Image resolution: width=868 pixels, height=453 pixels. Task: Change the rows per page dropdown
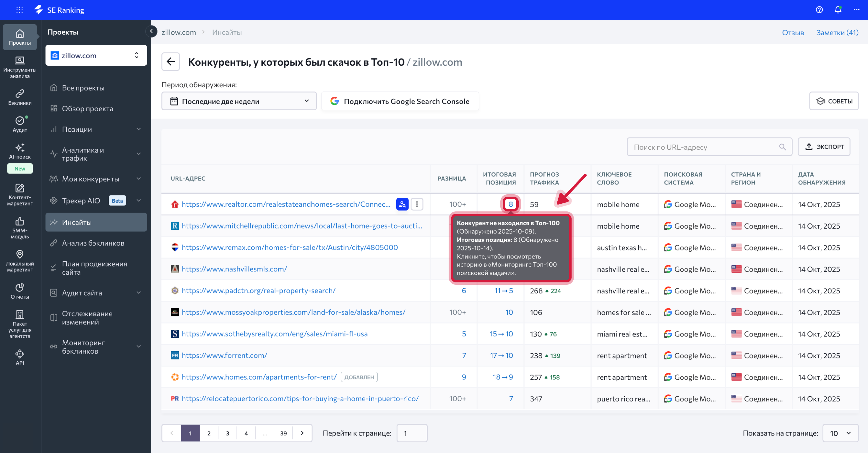(x=840, y=433)
